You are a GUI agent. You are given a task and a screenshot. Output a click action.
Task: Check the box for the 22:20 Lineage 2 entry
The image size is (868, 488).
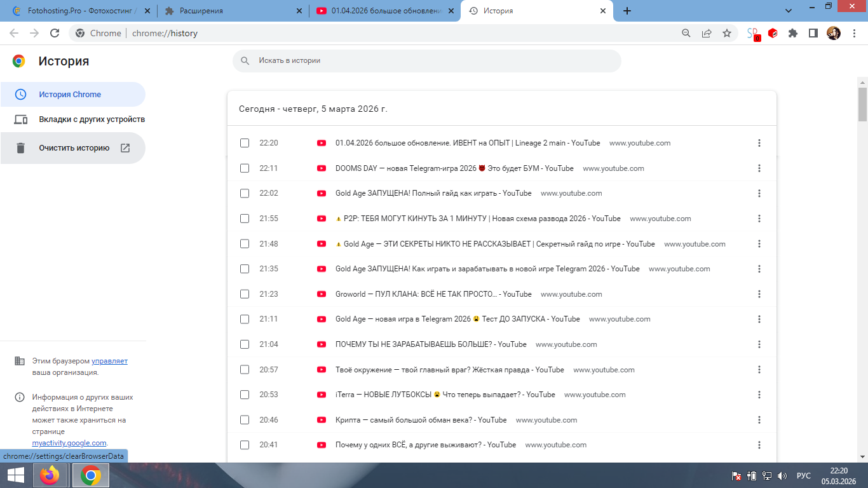tap(245, 143)
